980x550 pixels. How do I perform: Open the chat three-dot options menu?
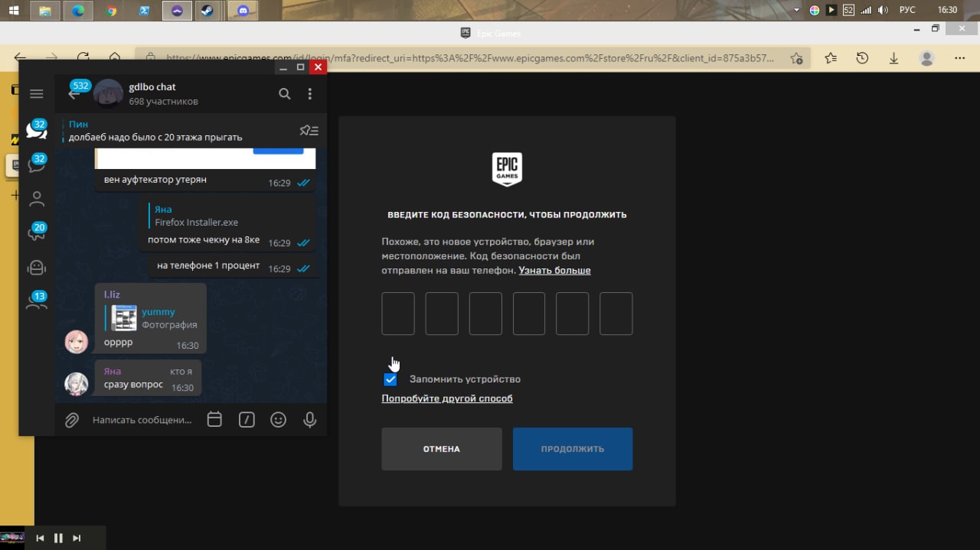tap(309, 93)
